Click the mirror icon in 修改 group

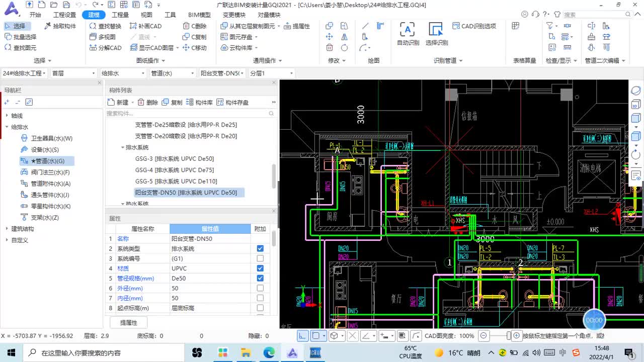(x=344, y=37)
